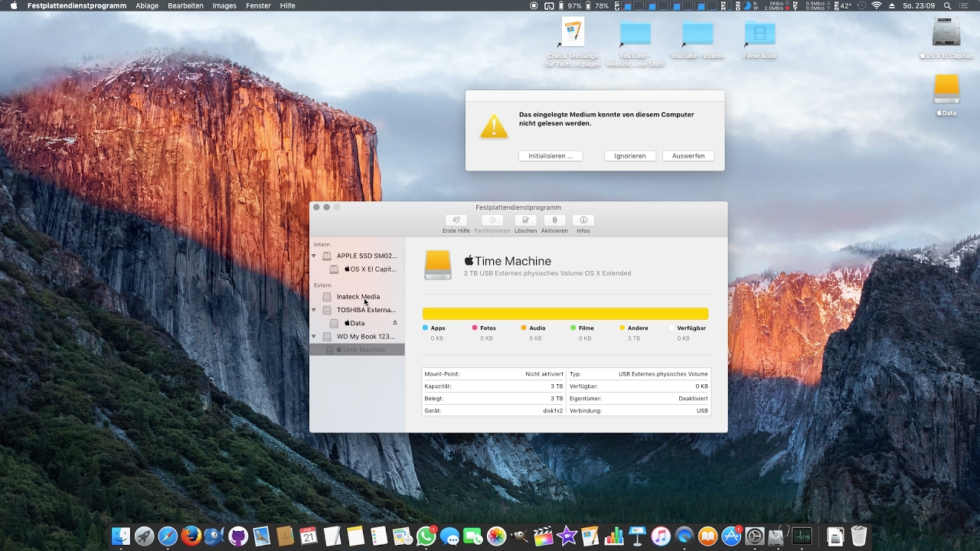The height and width of the screenshot is (551, 980).
Task: Click warning triangle icon in alert dialog
Action: 494,126
